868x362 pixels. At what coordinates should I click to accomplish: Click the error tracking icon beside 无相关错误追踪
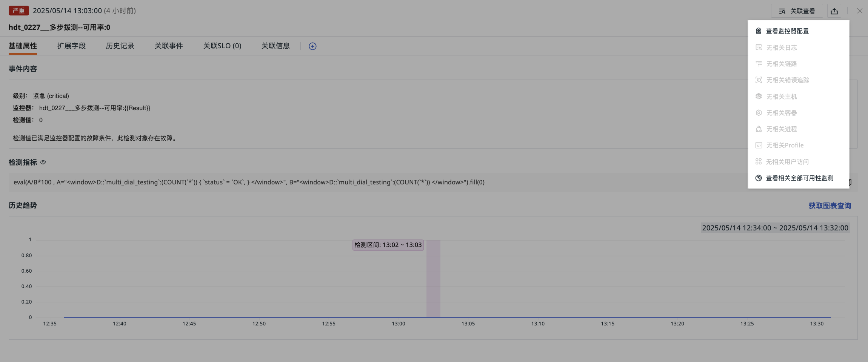coord(759,80)
